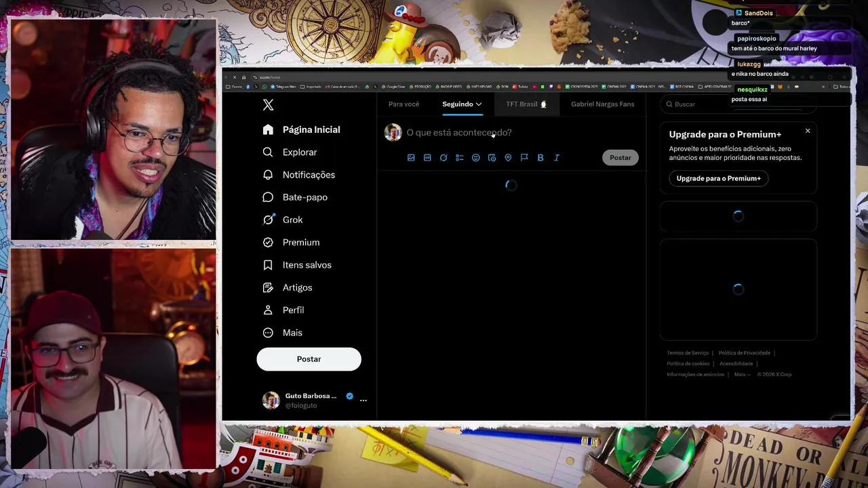868x488 pixels.
Task: Open account options three-dot menu
Action: coord(363,401)
